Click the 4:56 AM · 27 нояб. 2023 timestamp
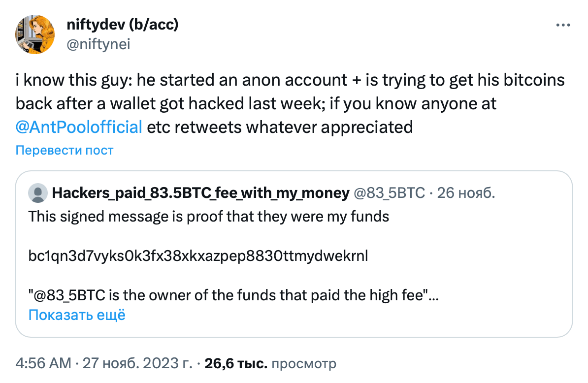 pyautogui.click(x=104, y=364)
